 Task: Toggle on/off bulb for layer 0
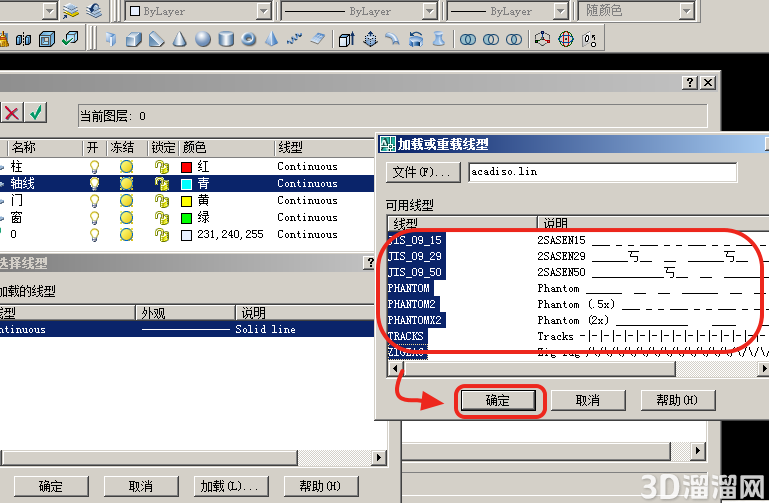[x=94, y=235]
